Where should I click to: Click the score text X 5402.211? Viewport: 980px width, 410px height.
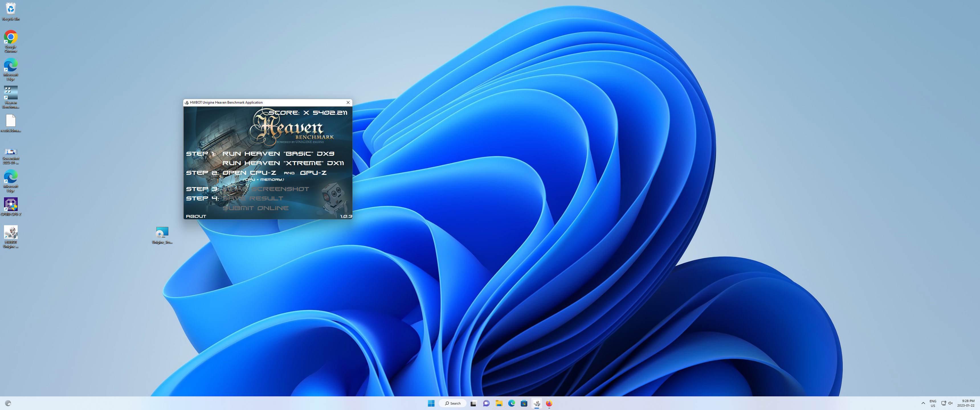click(325, 112)
